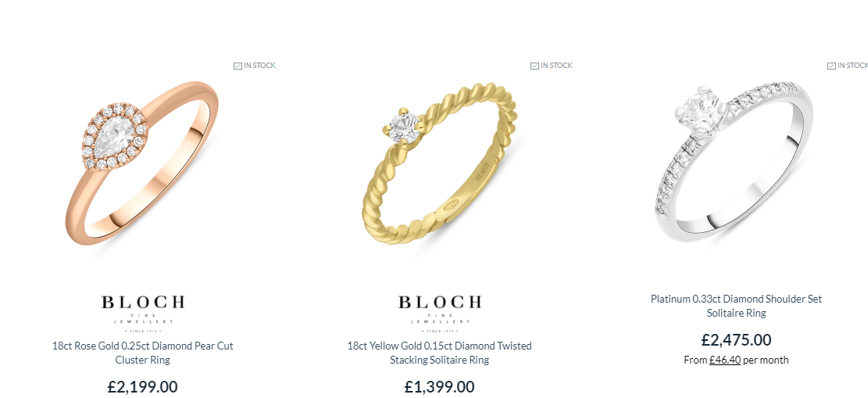The height and width of the screenshot is (398, 868).
Task: Click IN STOCK label above rose gold ring
Action: pyautogui.click(x=259, y=66)
